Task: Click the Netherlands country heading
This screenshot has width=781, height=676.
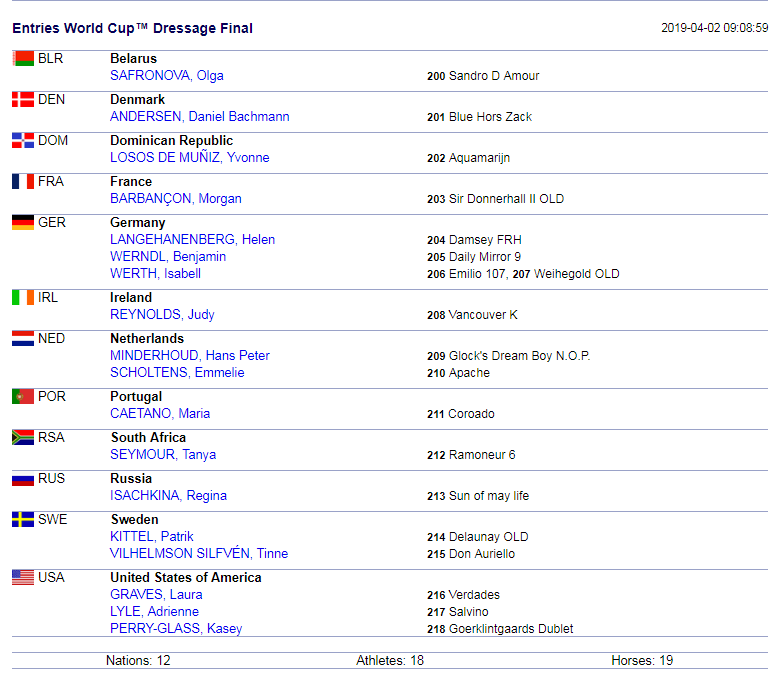Action: coord(147,339)
